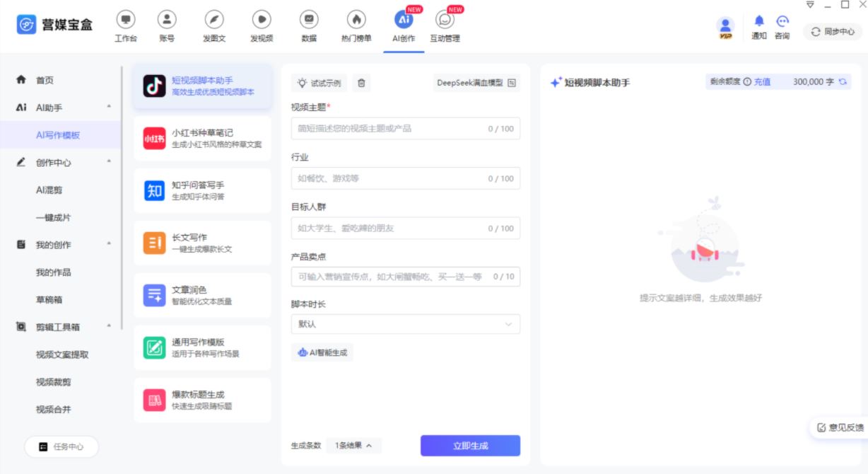Image resolution: width=868 pixels, height=474 pixels.
Task: Open the notification bell
Action: (x=759, y=22)
